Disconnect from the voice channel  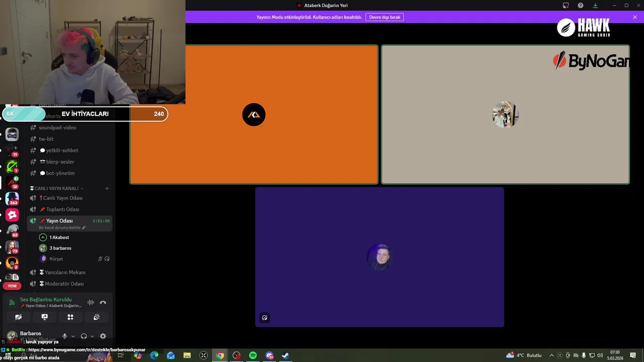point(103,302)
